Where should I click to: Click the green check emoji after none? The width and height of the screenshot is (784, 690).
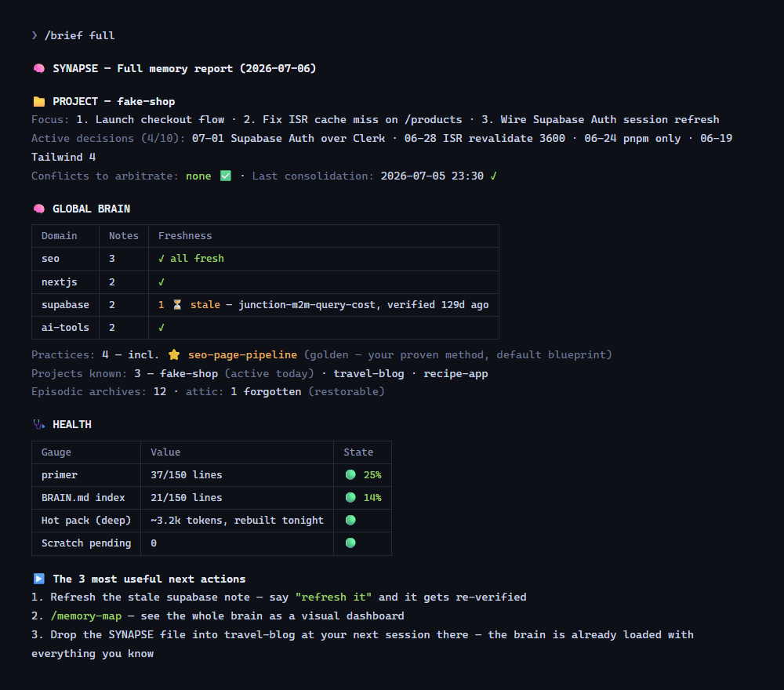point(226,176)
